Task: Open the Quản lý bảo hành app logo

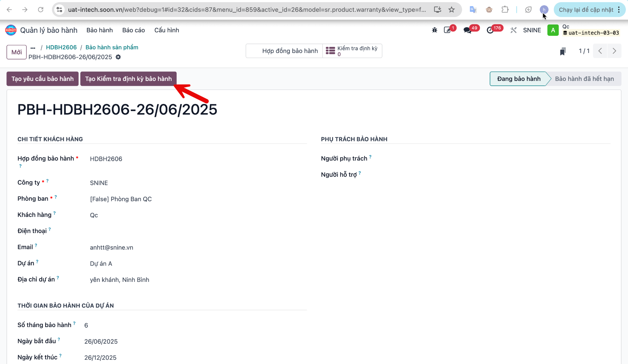Action: [x=11, y=30]
